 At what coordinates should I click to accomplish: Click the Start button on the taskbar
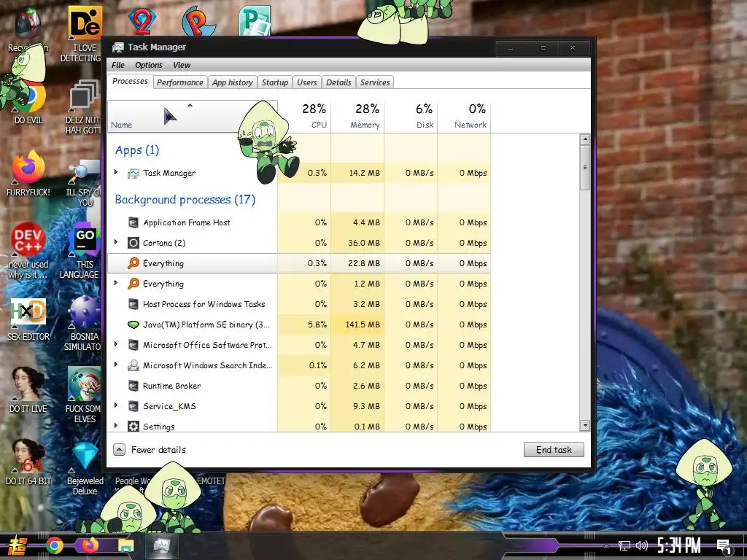click(18, 546)
